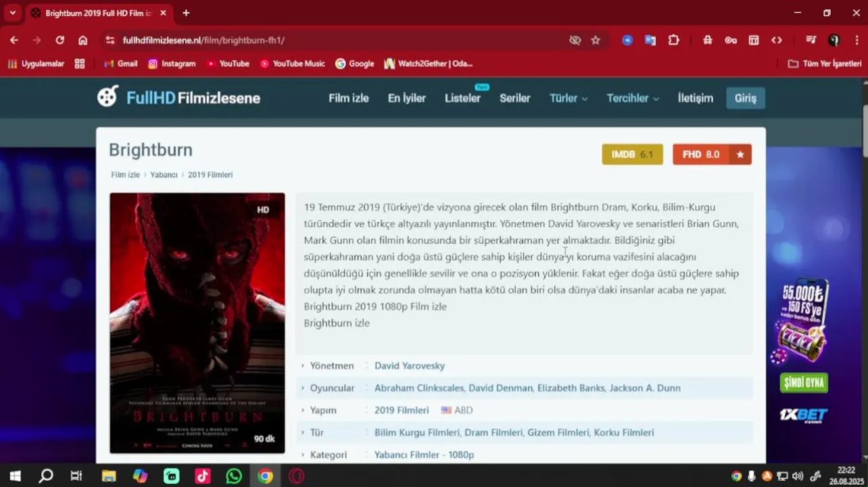The width and height of the screenshot is (868, 487).
Task: Click the Yabancı breadcrumb
Action: [x=164, y=175]
